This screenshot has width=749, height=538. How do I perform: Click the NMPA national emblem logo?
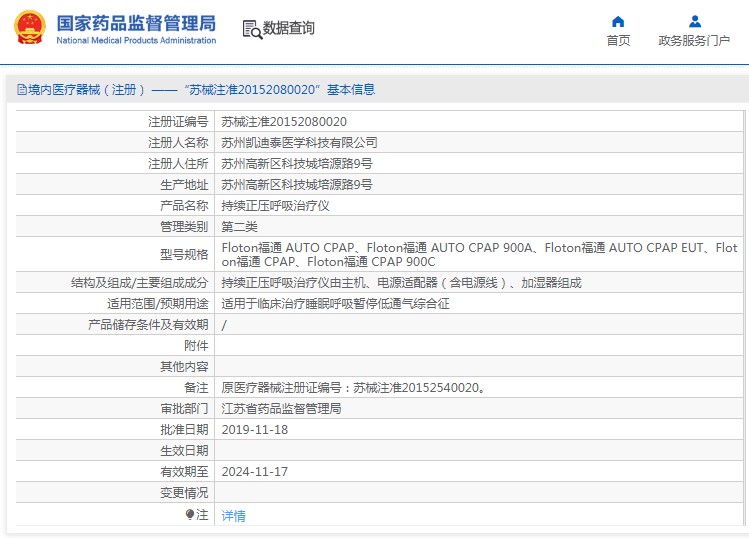(29, 28)
